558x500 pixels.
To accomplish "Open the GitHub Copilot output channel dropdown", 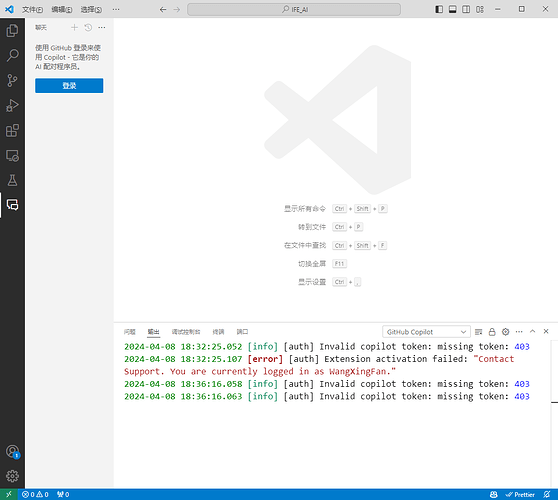I will [x=426, y=332].
